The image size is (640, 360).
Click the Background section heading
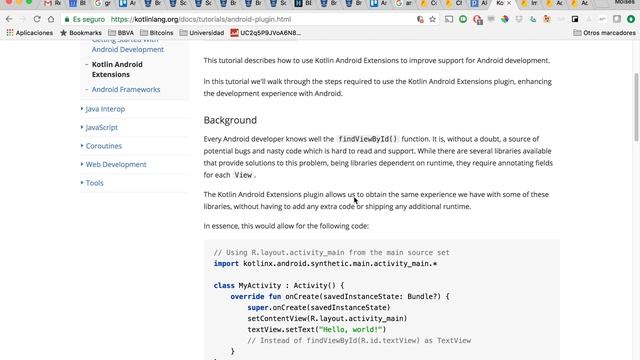(230, 120)
